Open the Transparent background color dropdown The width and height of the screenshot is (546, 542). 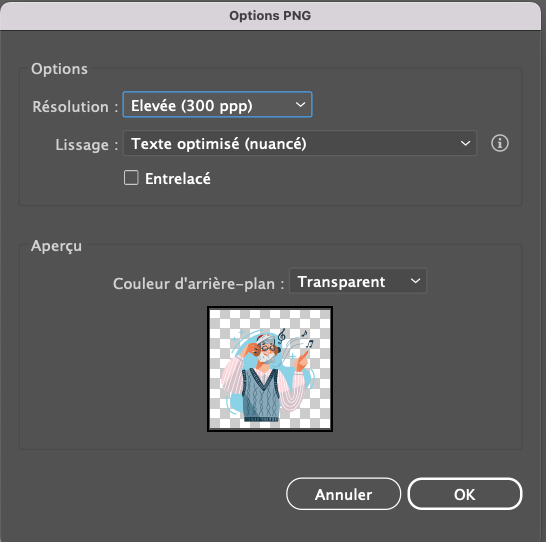point(358,281)
